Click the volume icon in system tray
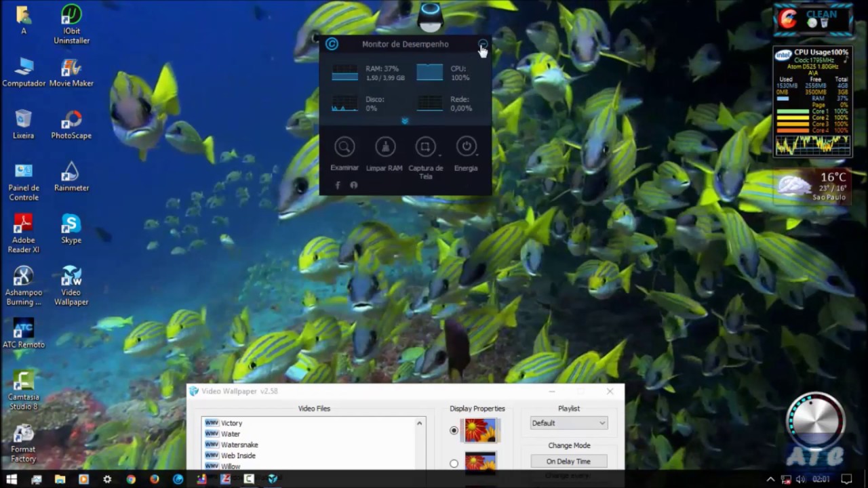This screenshot has height=488, width=868. pos(800,479)
